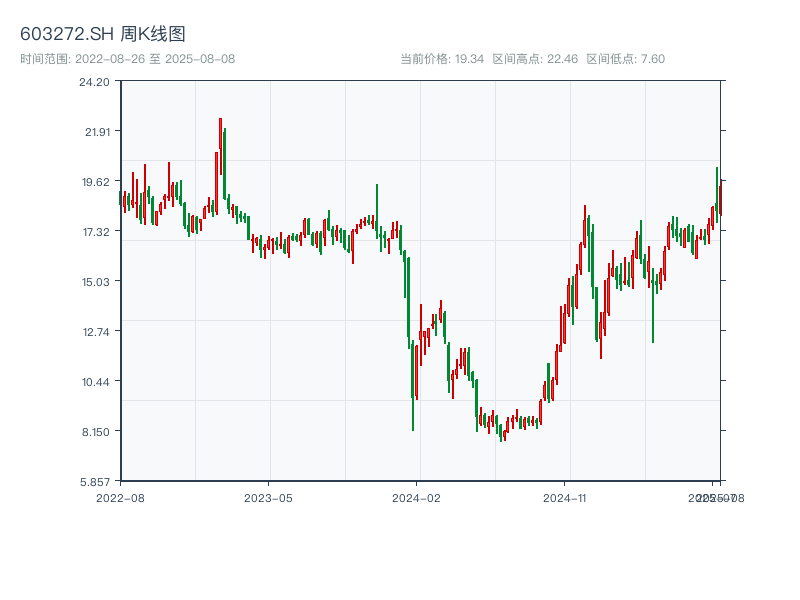Image resolution: width=800 pixels, height=600 pixels.
Task: Click the 区间低点 7.60 label
Action: 625,59
